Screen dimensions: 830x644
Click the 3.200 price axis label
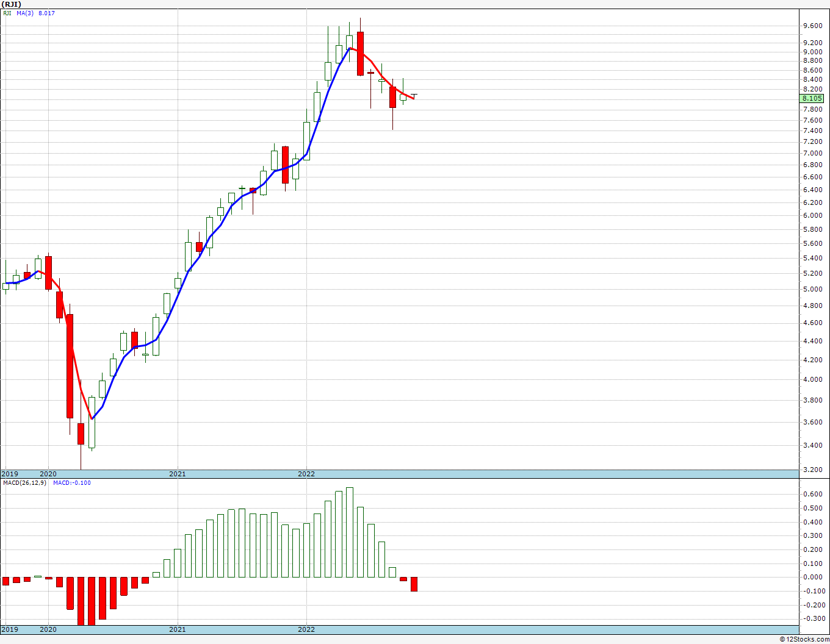pyautogui.click(x=812, y=470)
